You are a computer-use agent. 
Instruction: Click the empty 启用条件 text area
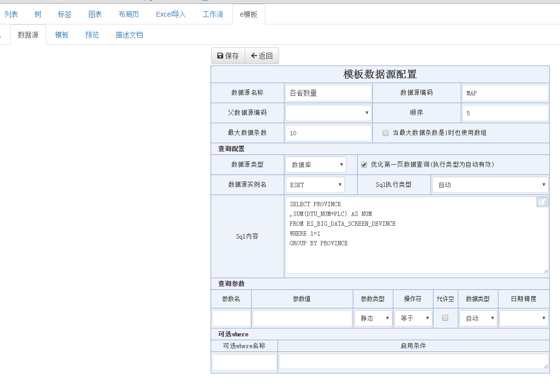(413, 361)
